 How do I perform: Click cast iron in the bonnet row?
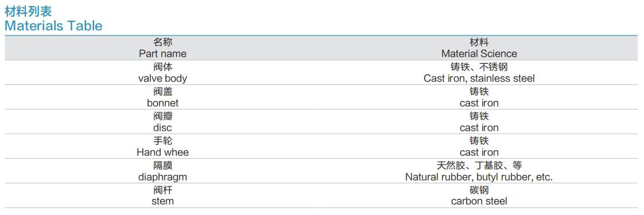click(x=479, y=103)
